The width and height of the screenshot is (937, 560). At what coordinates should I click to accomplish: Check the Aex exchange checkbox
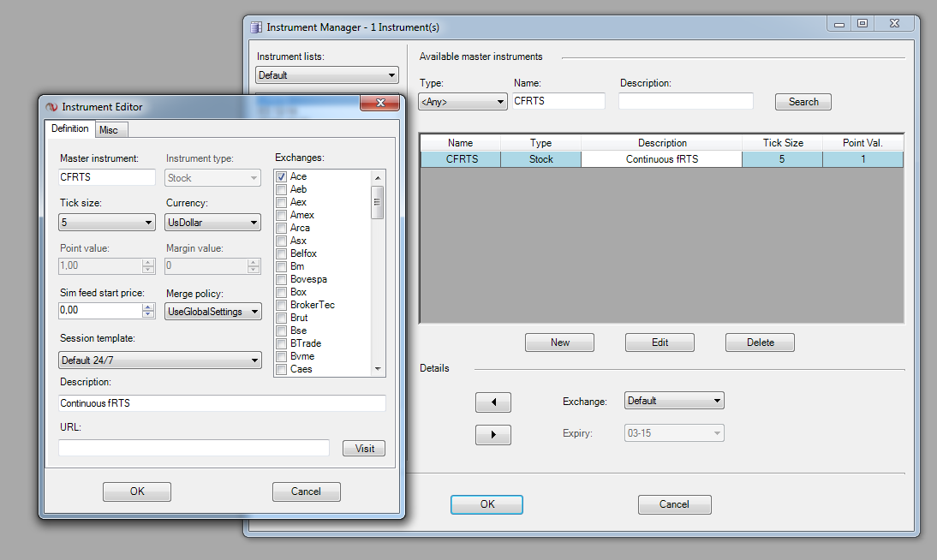[x=282, y=203]
